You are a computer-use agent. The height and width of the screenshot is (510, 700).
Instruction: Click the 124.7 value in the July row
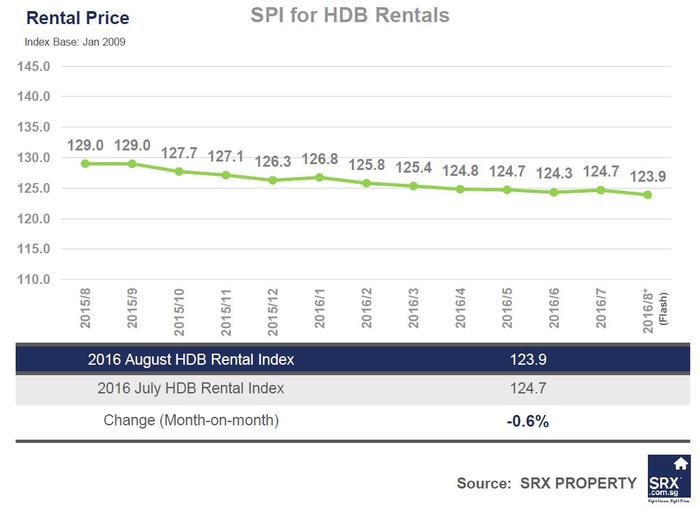click(528, 388)
